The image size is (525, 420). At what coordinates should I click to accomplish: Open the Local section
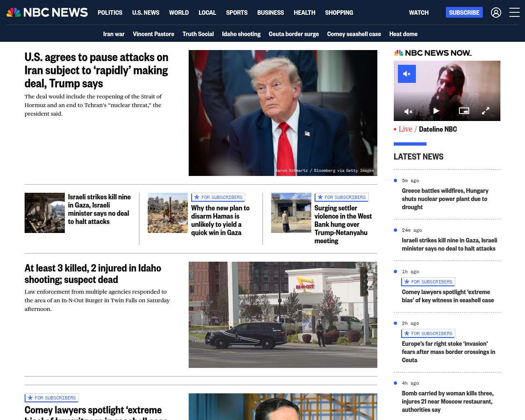[x=207, y=13]
